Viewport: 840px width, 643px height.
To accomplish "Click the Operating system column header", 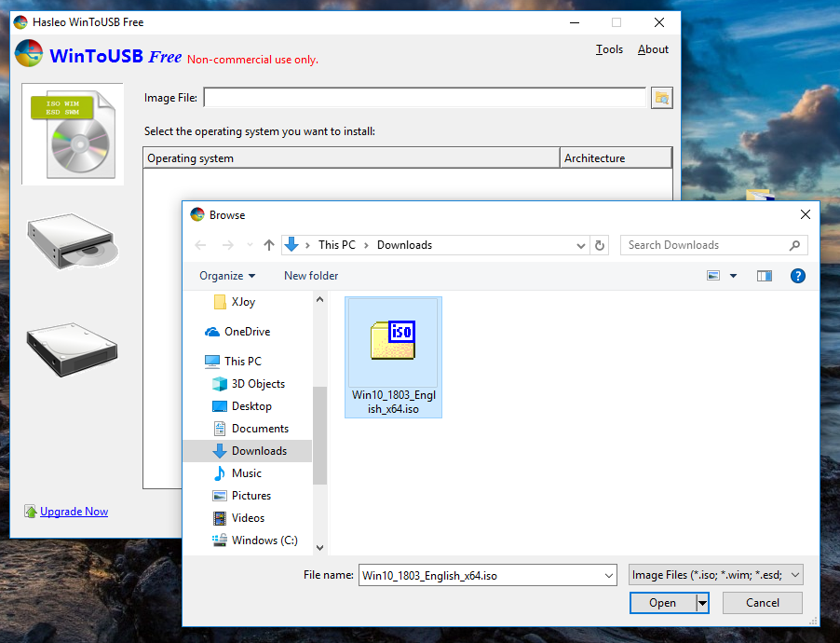I will coord(351,158).
